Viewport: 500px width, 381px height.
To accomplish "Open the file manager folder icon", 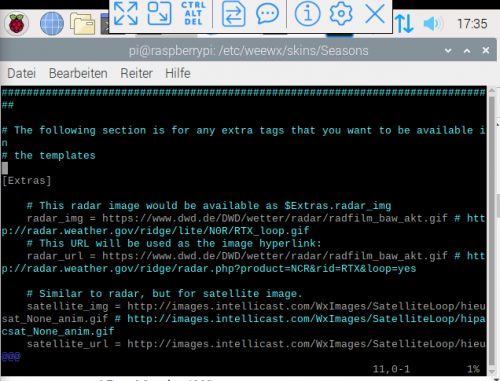I will pos(82,24).
